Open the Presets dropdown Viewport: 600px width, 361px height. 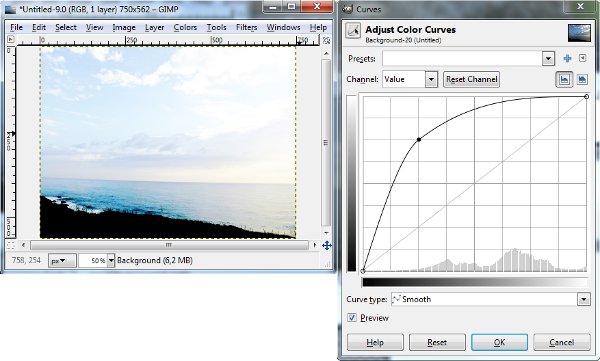pyautogui.click(x=548, y=59)
